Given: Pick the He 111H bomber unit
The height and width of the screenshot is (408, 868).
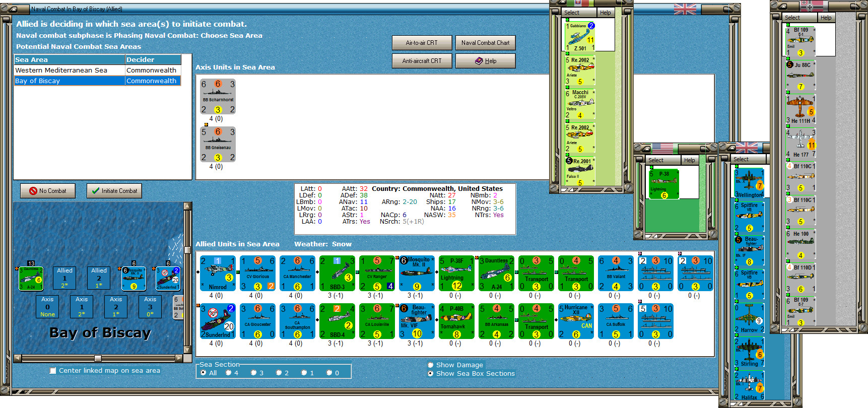Looking at the screenshot, I should coord(800,109).
